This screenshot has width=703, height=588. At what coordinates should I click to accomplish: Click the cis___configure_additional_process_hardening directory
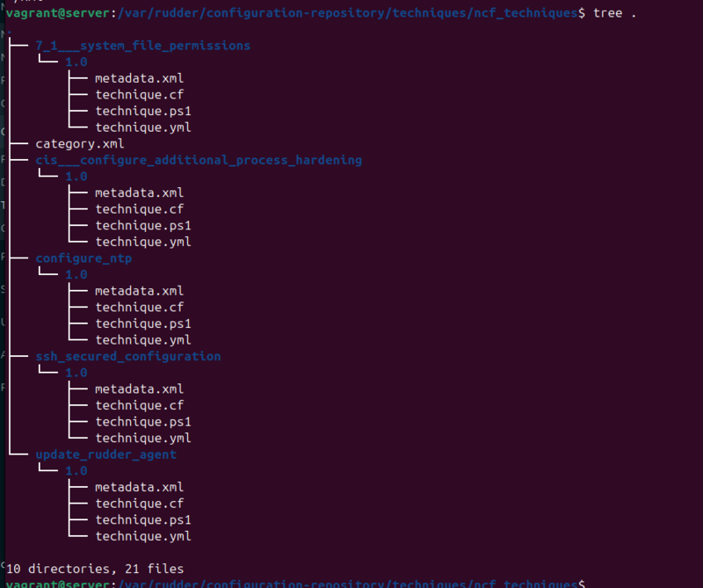click(199, 160)
